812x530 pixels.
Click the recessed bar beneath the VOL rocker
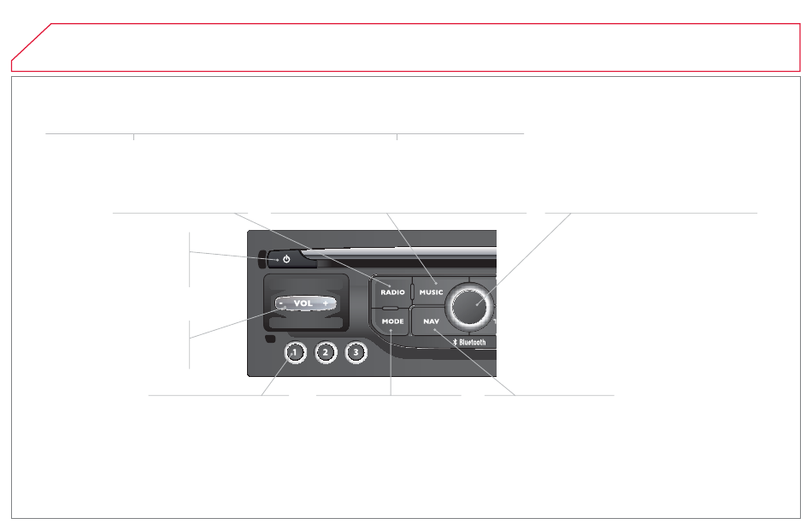click(306, 323)
